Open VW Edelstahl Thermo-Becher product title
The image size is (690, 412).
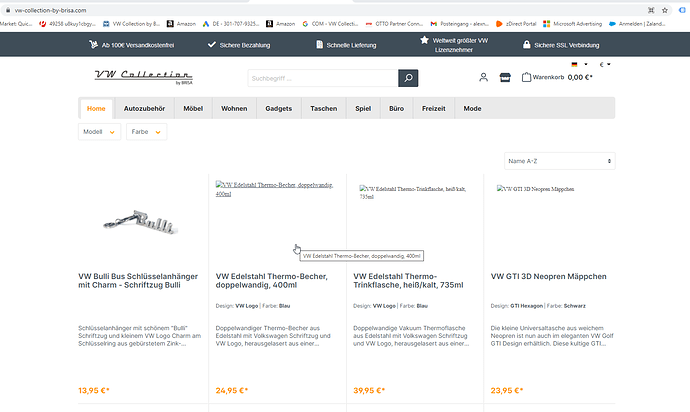272,280
